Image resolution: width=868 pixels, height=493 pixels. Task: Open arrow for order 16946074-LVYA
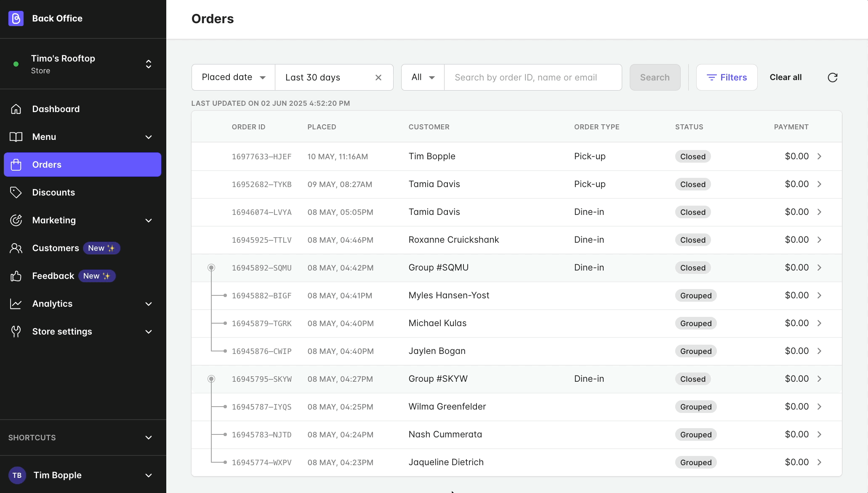(820, 212)
